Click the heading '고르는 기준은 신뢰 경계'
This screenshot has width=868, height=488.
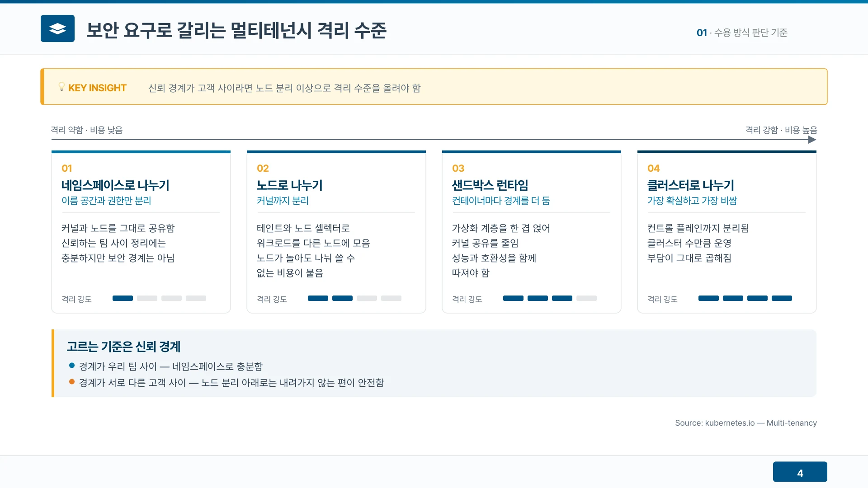point(124,346)
